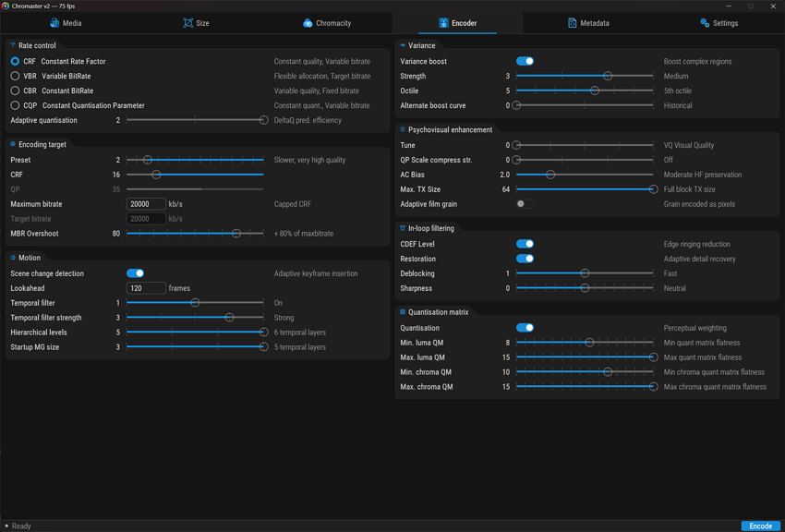Click the 'Capped CRF' description text
The image size is (785, 532).
point(293,204)
